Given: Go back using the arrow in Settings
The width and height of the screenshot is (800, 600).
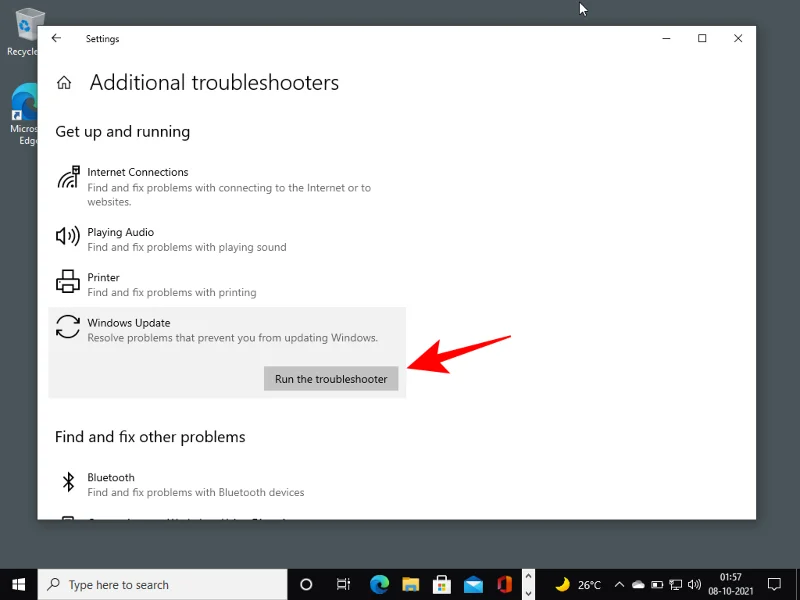Looking at the screenshot, I should [x=56, y=38].
